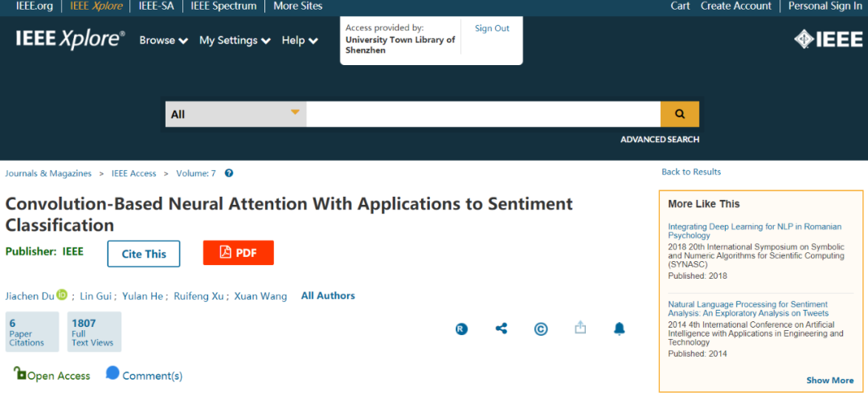Click the Publisher: IEEE text
The image size is (868, 396).
[44, 251]
